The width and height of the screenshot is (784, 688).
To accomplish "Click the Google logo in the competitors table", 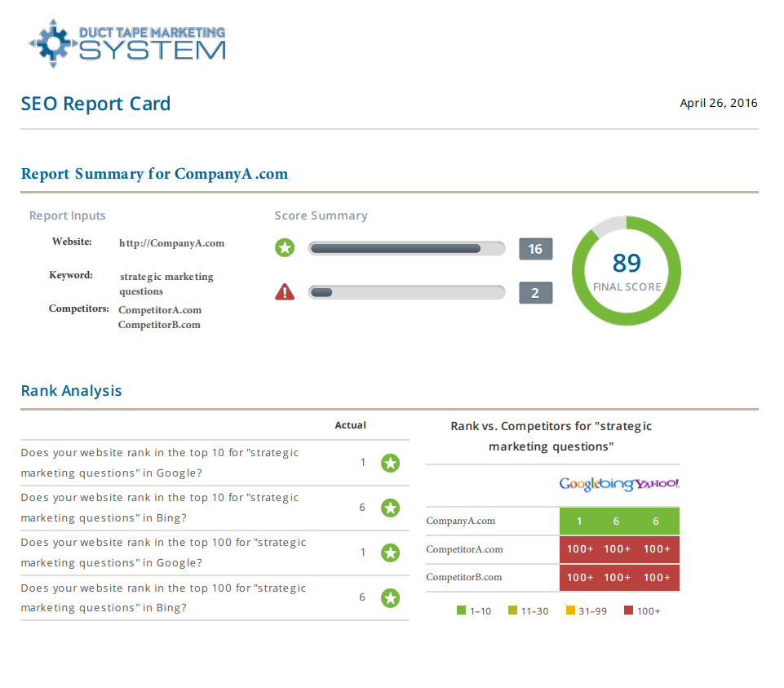I will point(579,484).
